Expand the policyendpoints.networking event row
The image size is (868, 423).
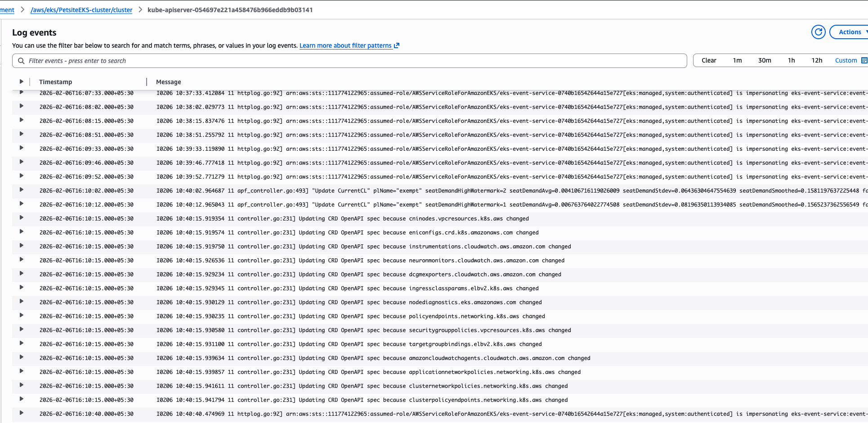pos(21,315)
